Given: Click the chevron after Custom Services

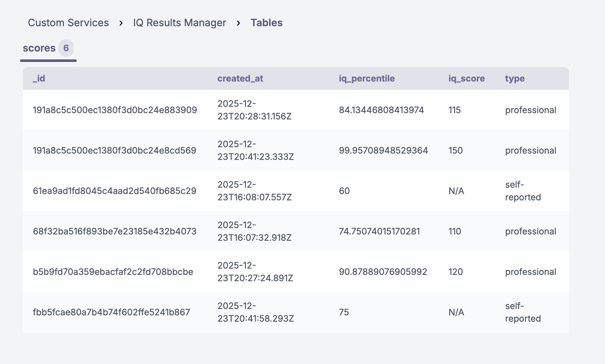Looking at the screenshot, I should [x=121, y=22].
